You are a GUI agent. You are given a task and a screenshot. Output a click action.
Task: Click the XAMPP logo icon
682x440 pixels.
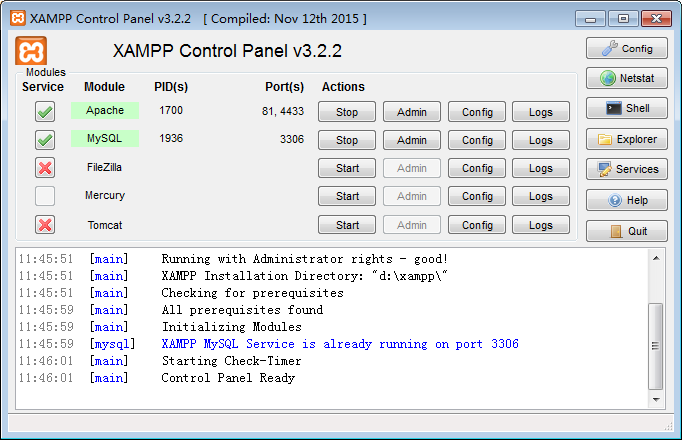31,52
